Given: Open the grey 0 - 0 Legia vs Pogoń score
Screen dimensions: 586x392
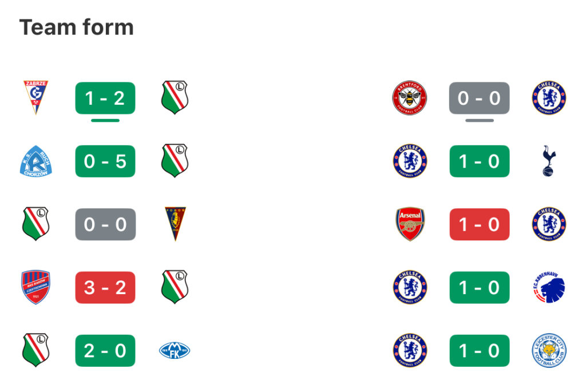Looking at the screenshot, I should coord(105,224).
